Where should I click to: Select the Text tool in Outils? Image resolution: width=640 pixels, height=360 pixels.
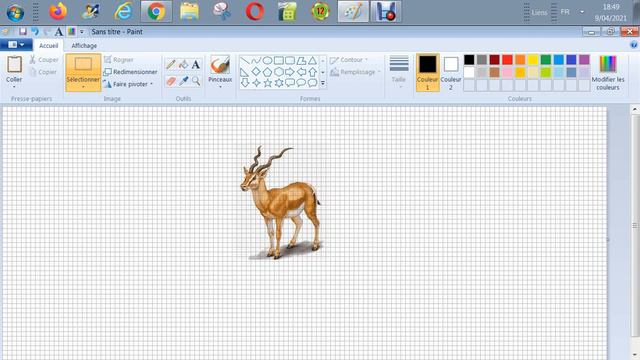pyautogui.click(x=196, y=64)
